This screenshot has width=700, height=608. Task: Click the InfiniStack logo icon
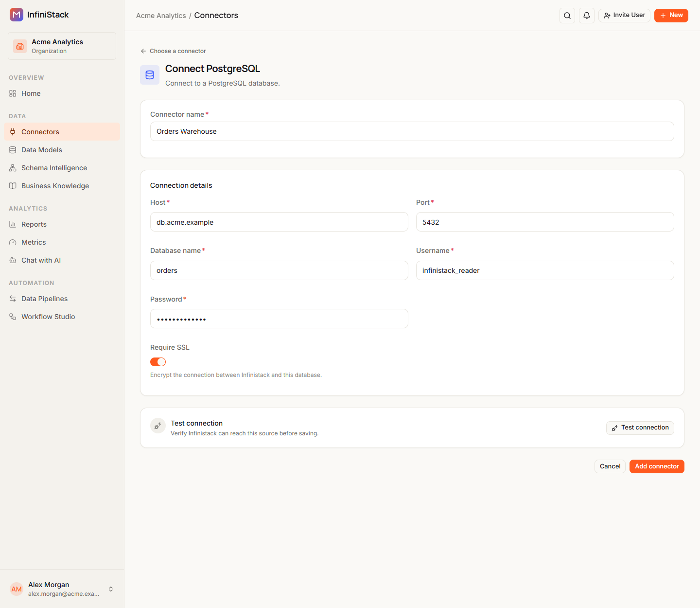coord(17,15)
